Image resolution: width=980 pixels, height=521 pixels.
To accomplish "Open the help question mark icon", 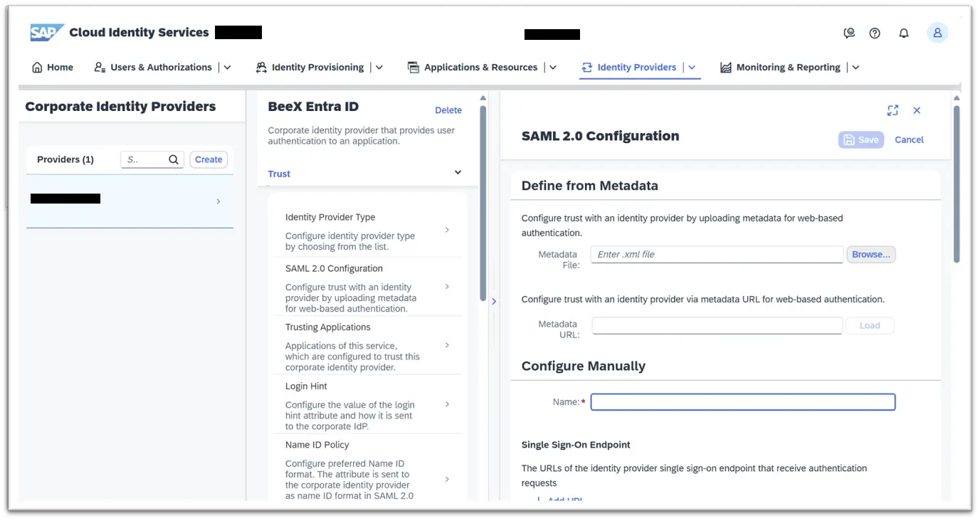I will point(875,33).
